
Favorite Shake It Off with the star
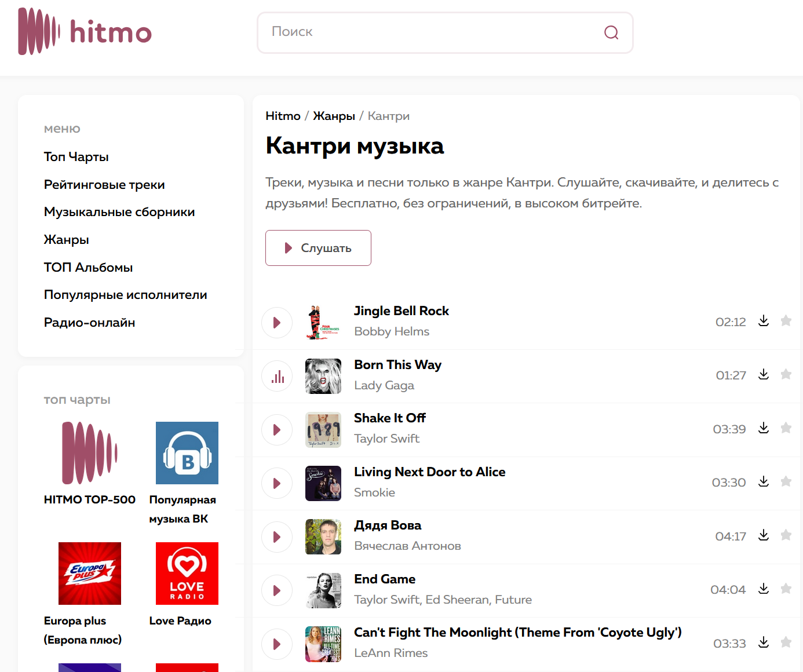coord(786,428)
